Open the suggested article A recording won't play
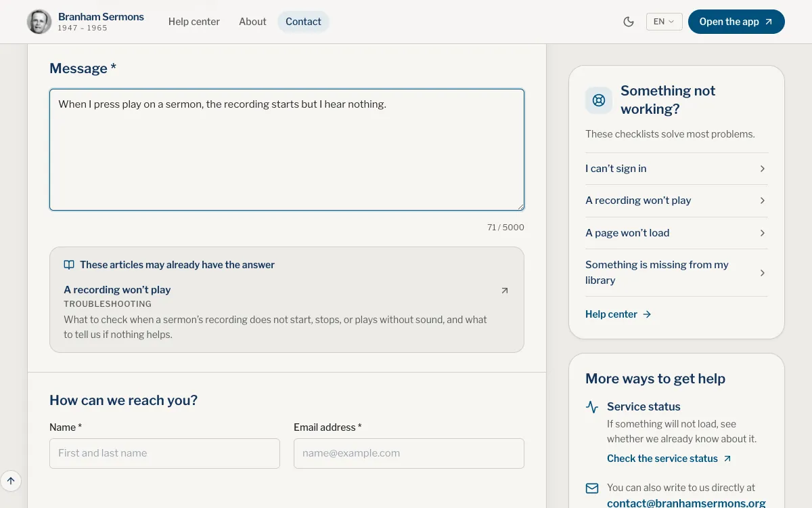This screenshot has height=508, width=812. click(x=117, y=290)
